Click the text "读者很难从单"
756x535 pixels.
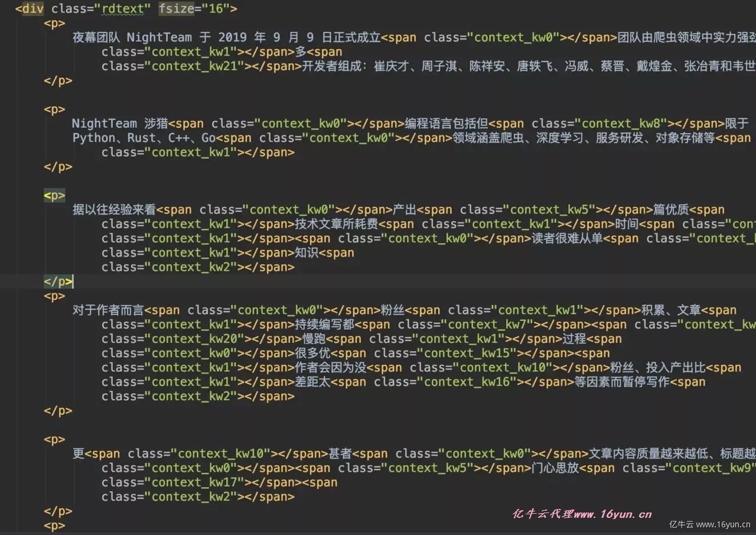tap(567, 238)
